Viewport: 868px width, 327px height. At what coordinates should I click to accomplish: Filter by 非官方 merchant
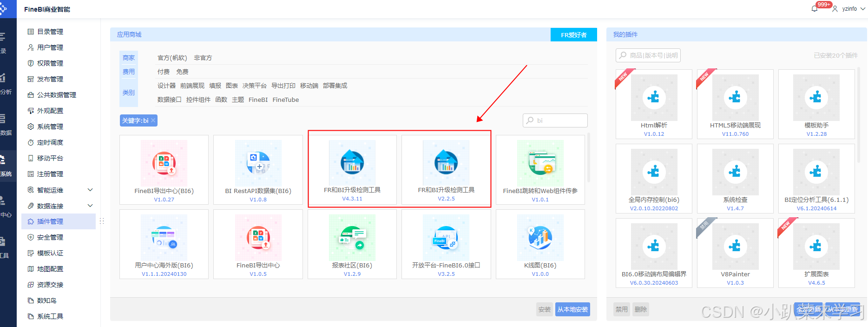pos(203,58)
